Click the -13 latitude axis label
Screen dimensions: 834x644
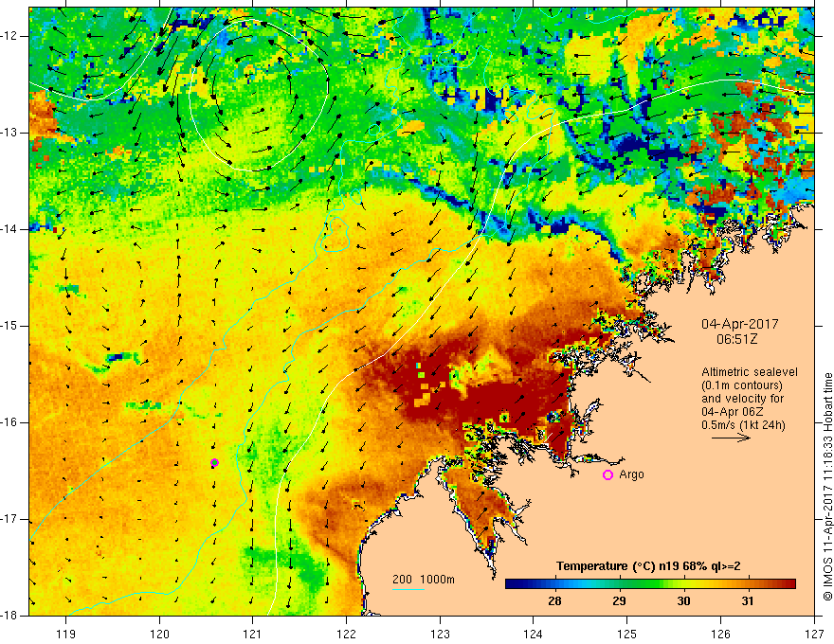tap(9, 133)
